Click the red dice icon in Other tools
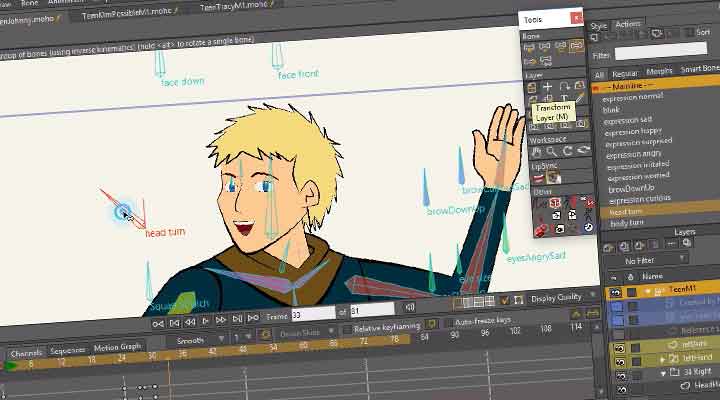 click(540, 230)
